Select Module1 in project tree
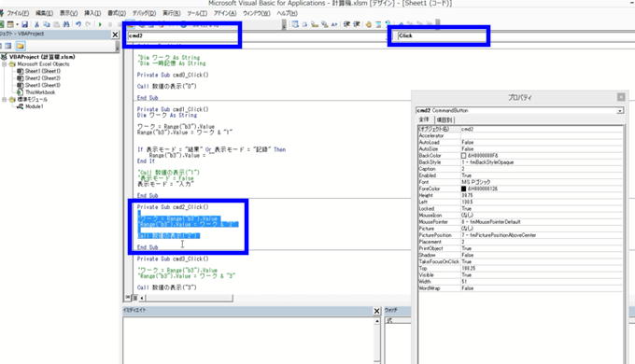Viewport: 635px width, 364px height. [x=34, y=106]
